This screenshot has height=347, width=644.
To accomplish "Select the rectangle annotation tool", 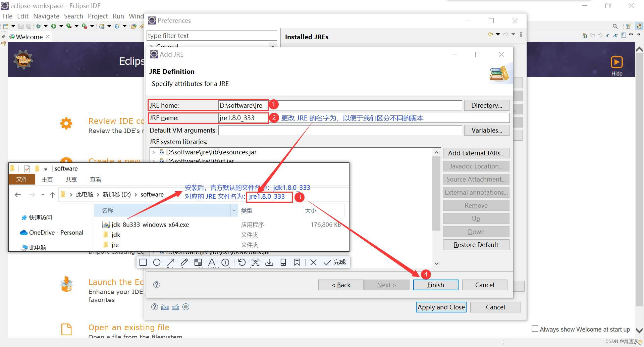I will (143, 262).
